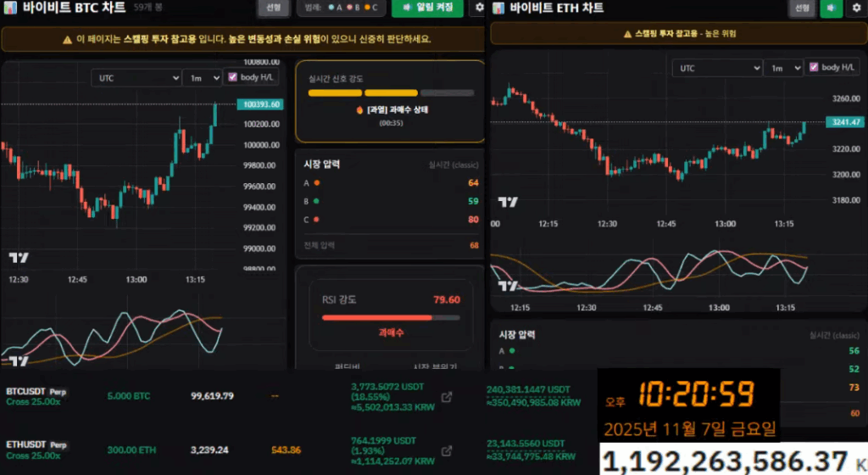Toggle body H/L checkbox on BTC chart

(232, 77)
